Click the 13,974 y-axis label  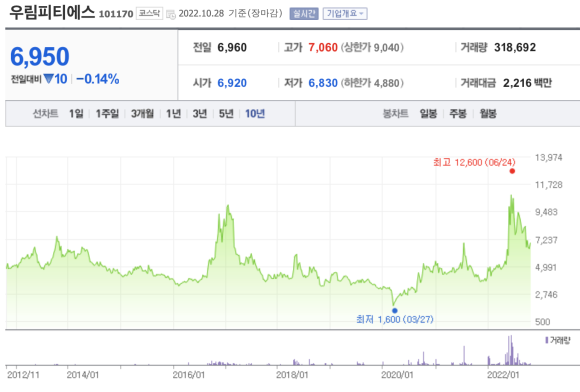pyautogui.click(x=549, y=158)
